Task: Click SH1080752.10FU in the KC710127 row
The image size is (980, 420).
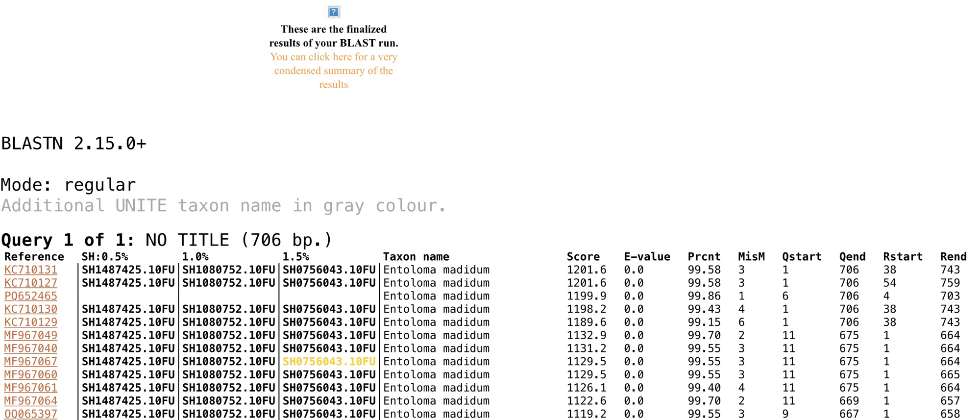Action: pyautogui.click(x=228, y=283)
